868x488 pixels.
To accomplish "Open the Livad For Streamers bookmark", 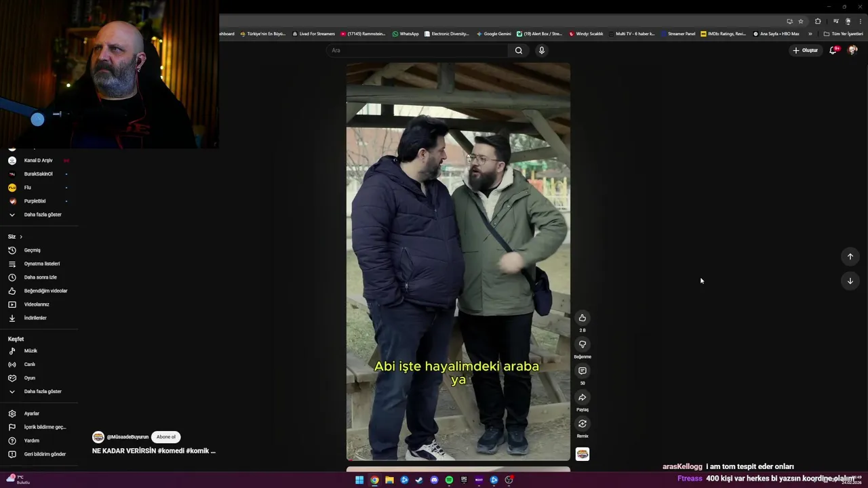I will [x=313, y=34].
